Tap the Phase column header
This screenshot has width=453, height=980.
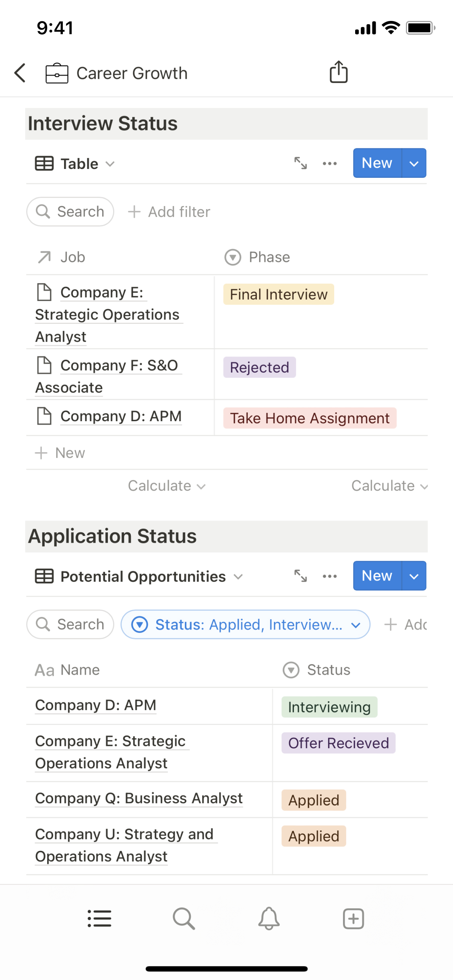tap(269, 257)
